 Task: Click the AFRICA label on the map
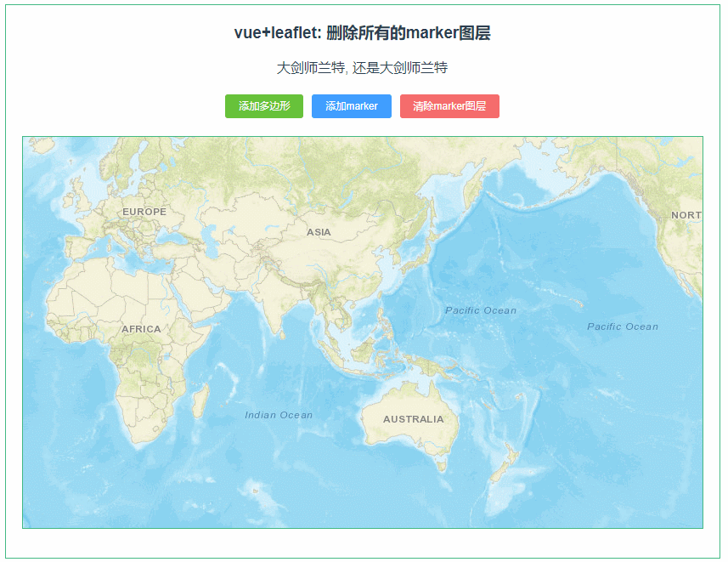(141, 329)
